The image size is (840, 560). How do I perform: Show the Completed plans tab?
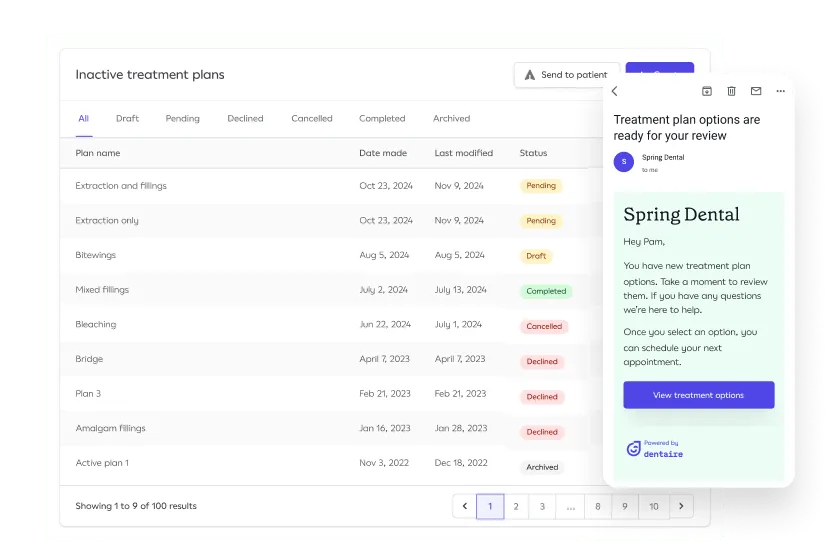[382, 119]
